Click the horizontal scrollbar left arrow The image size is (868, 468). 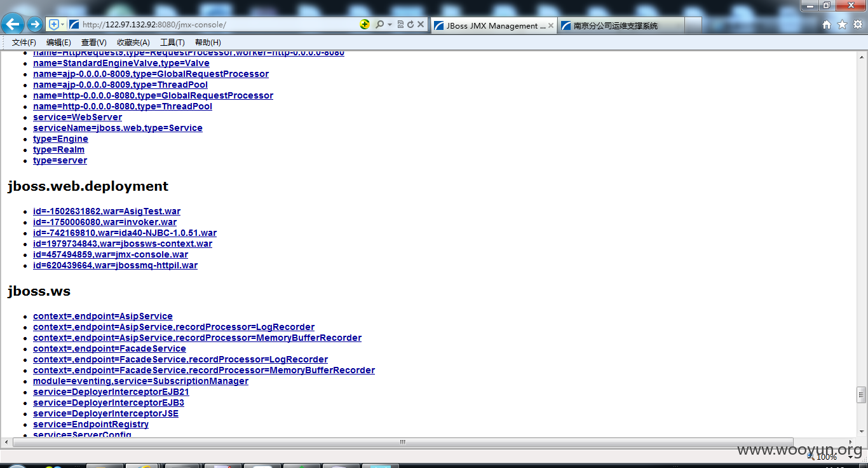tap(6, 442)
